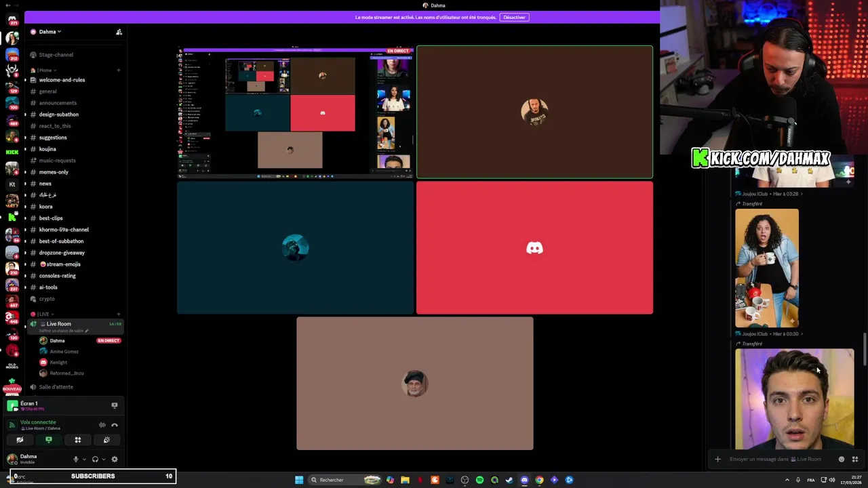The width and height of the screenshot is (868, 488).
Task: Mute the microphone
Action: (x=75, y=459)
